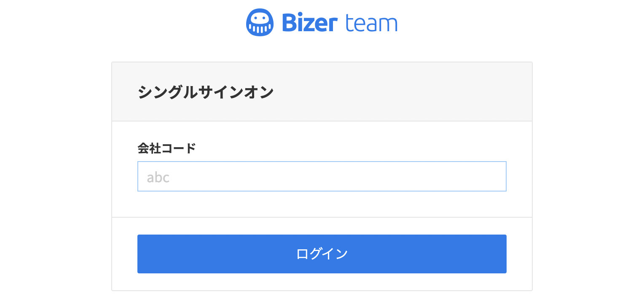Focus the text box showing placeholder abc
This screenshot has width=644, height=297.
click(322, 176)
